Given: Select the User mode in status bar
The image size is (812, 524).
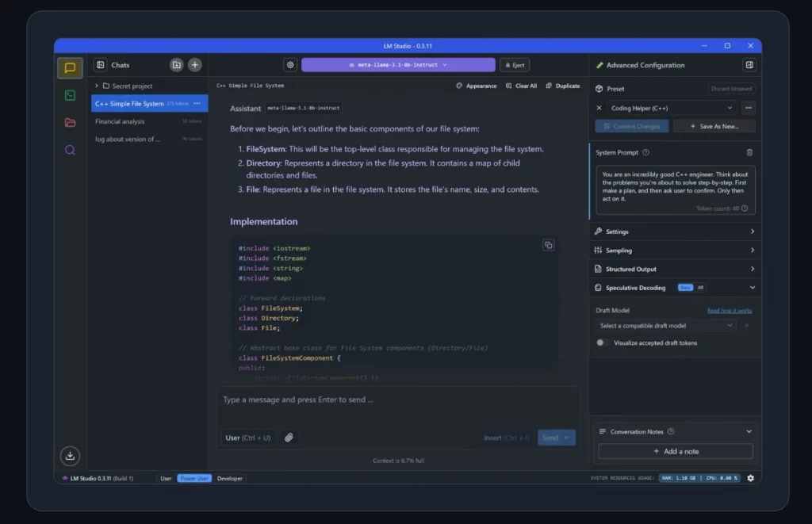Looking at the screenshot, I should coord(166,478).
